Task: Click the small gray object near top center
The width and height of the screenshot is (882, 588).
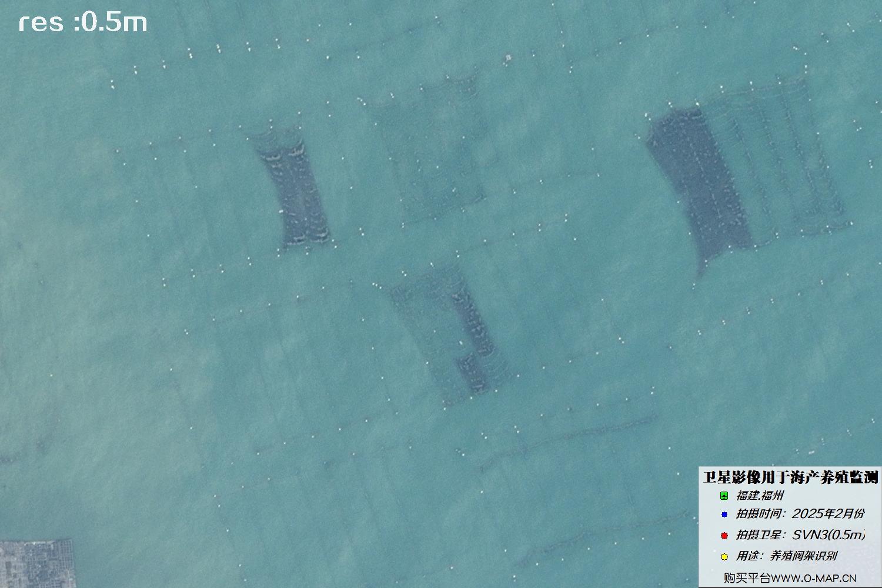Action: pos(508,58)
